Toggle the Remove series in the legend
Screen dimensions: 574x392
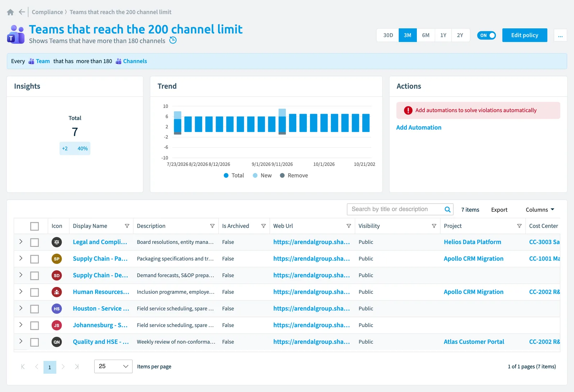pos(294,175)
